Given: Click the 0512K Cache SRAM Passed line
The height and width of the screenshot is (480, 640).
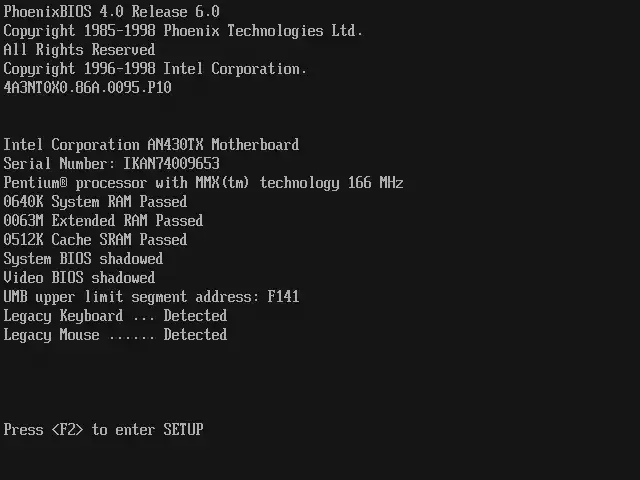Looking at the screenshot, I should pos(95,240).
